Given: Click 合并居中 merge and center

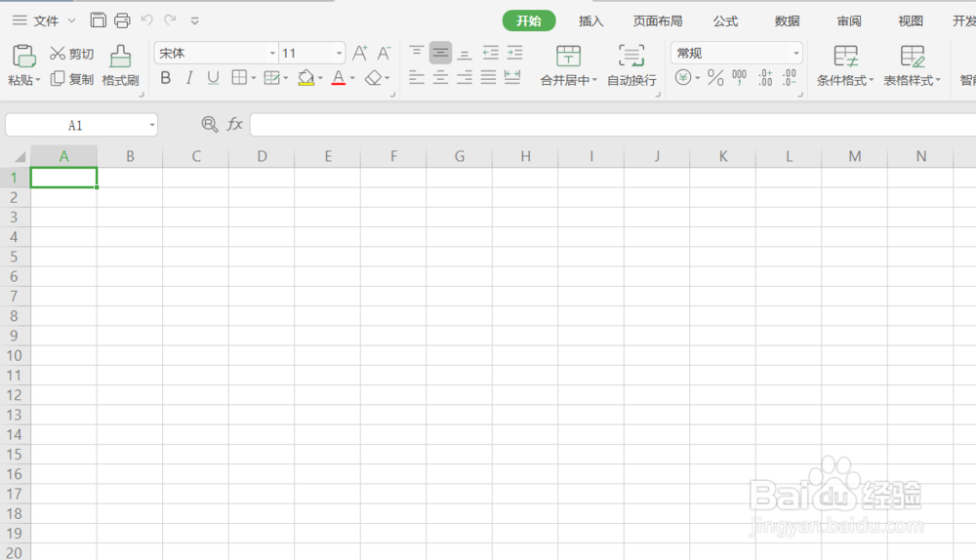Looking at the screenshot, I should pyautogui.click(x=568, y=65).
